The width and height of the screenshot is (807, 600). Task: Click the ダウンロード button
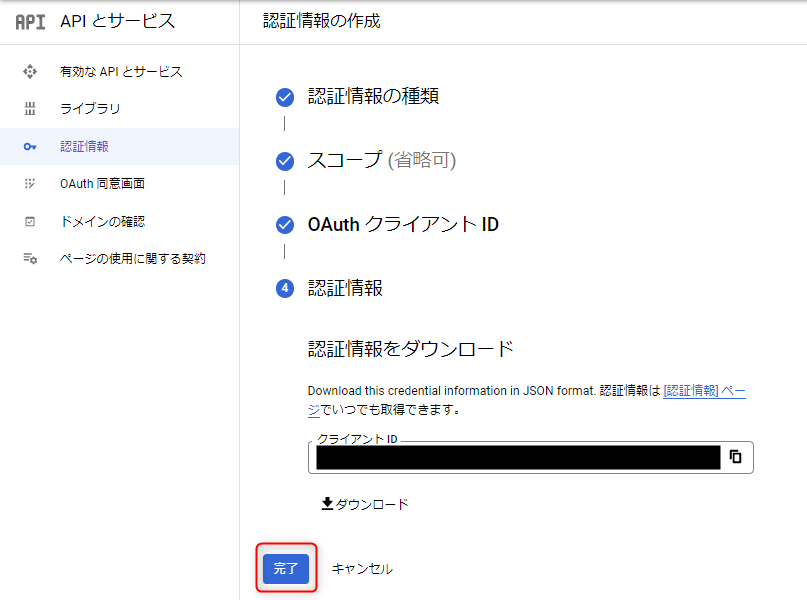tap(365, 504)
